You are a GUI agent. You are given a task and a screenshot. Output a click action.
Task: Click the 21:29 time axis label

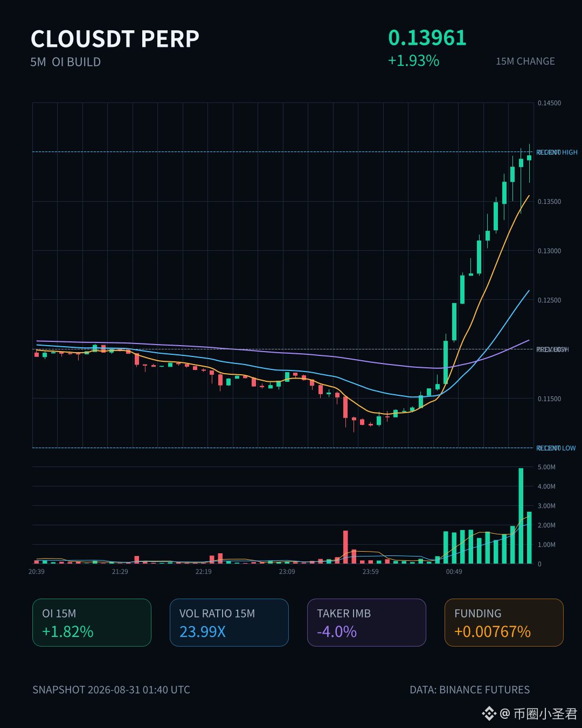click(x=120, y=572)
